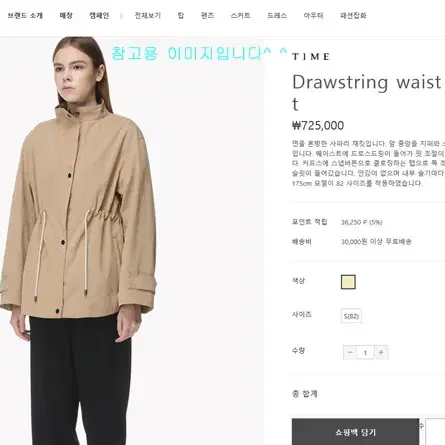The image size is (445, 445).
Task: Choose size S(82)
Action: coord(351,316)
